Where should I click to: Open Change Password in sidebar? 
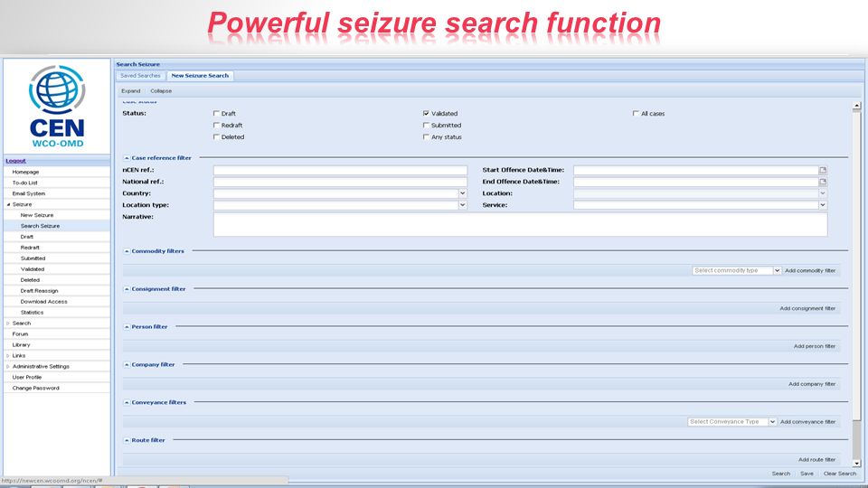tap(35, 388)
